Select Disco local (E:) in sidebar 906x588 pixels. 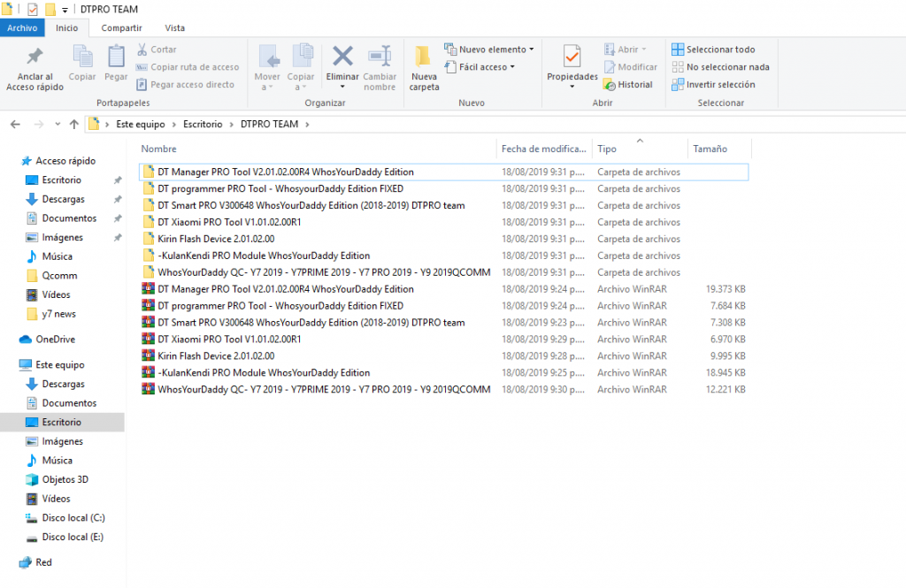pos(73,538)
